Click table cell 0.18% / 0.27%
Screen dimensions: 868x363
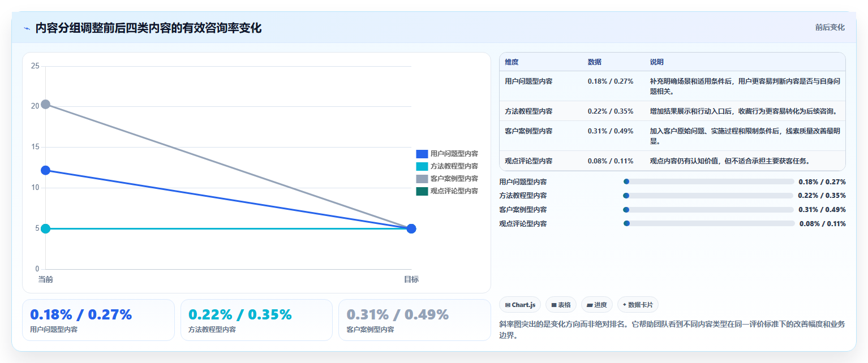coord(611,81)
